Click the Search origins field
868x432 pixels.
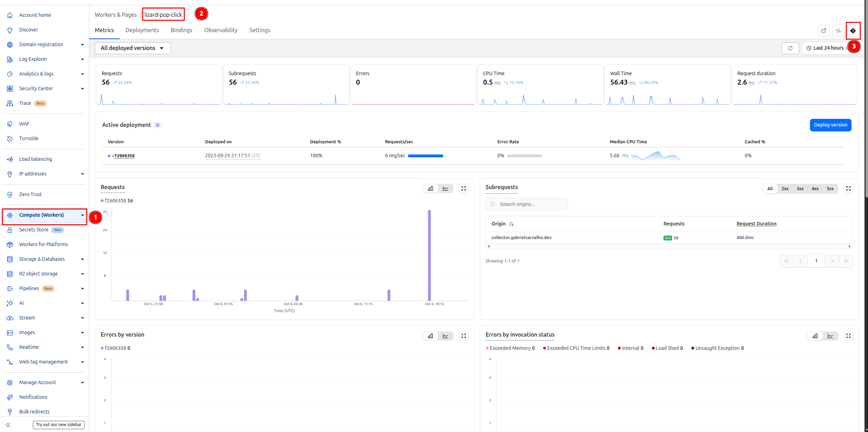pos(527,204)
